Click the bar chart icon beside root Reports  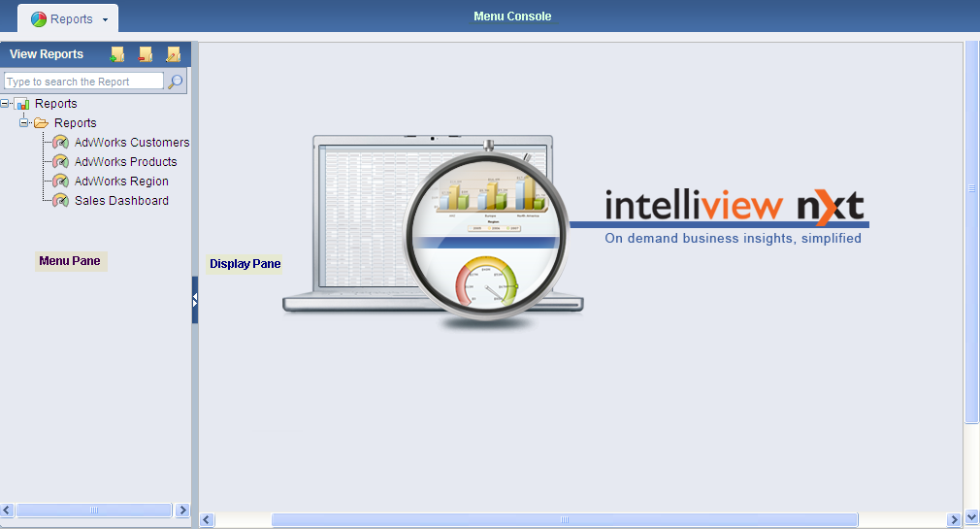(23, 104)
